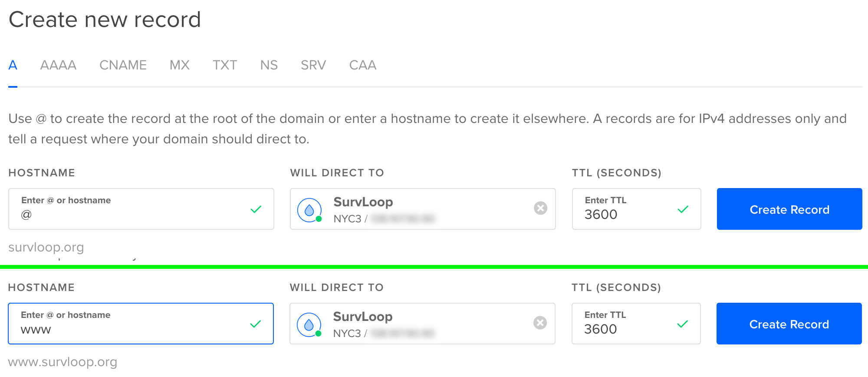This screenshot has width=868, height=377.
Task: Clear SurvLoop droplet in lower form
Action: (540, 323)
